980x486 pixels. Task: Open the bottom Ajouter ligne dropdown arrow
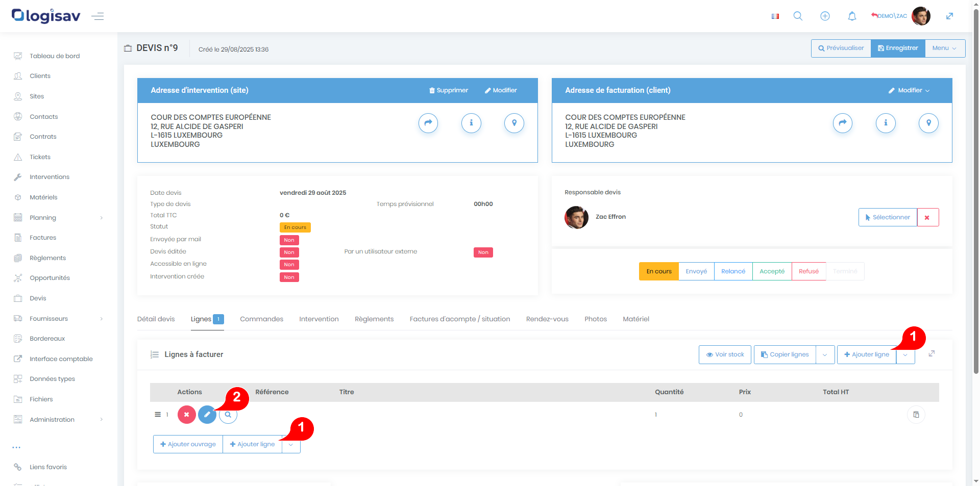pyautogui.click(x=291, y=444)
